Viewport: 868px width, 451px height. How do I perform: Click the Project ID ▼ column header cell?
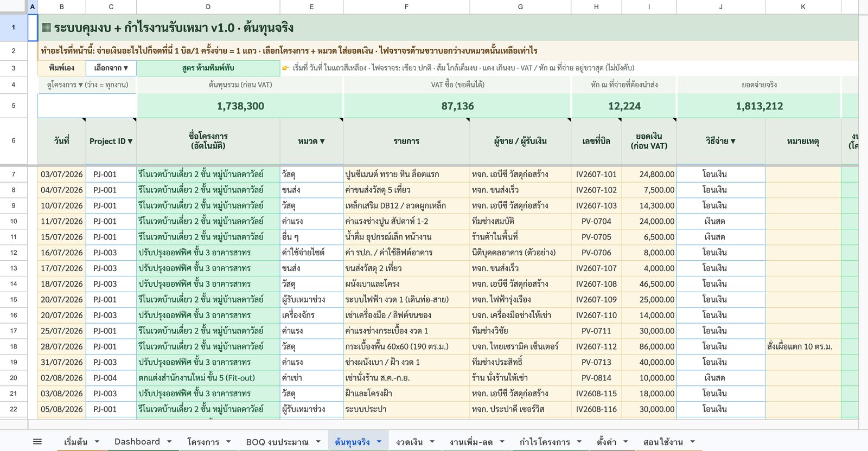tap(111, 141)
